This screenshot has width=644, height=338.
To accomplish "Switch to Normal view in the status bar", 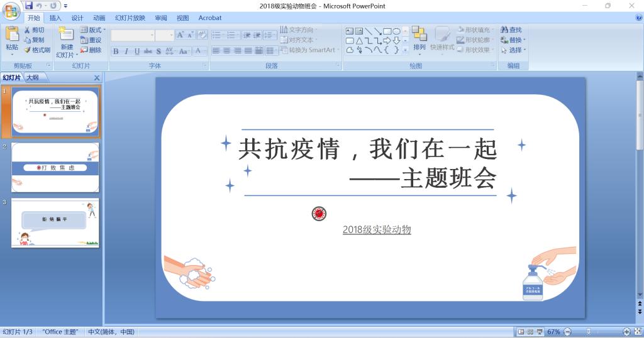I will 521,332.
